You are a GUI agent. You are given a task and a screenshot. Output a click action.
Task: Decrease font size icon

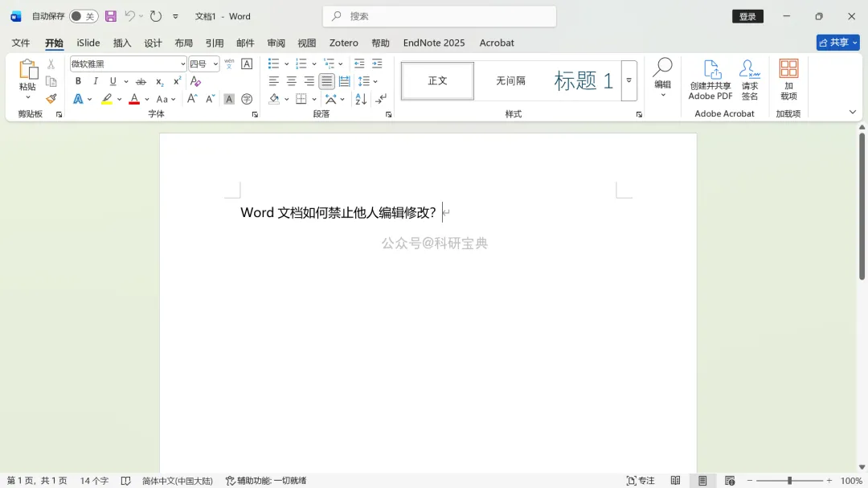[x=211, y=99]
